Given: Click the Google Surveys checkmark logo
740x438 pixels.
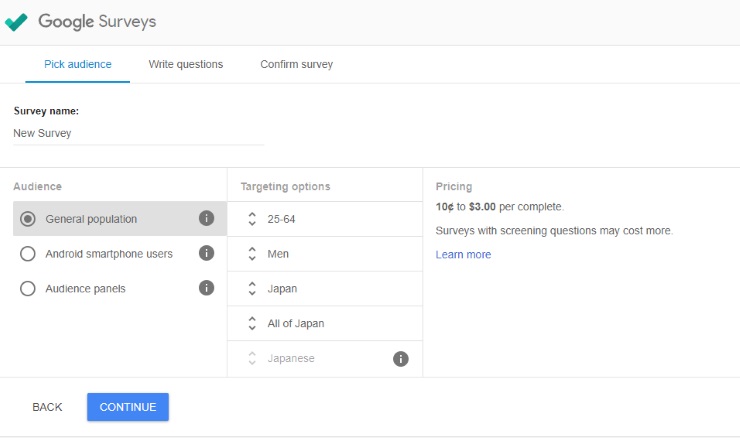Looking at the screenshot, I should [x=16, y=22].
